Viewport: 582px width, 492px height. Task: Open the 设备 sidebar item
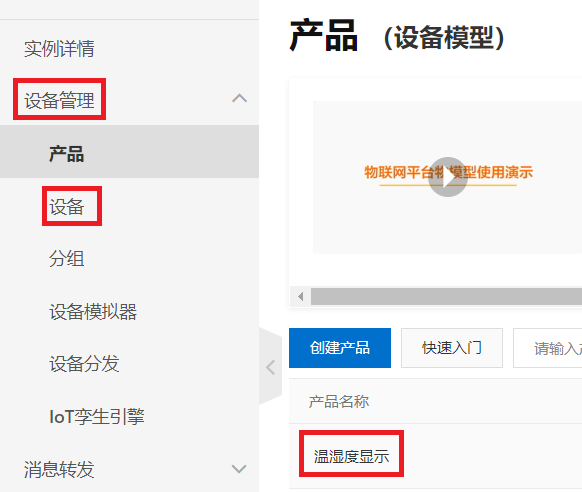(x=67, y=207)
